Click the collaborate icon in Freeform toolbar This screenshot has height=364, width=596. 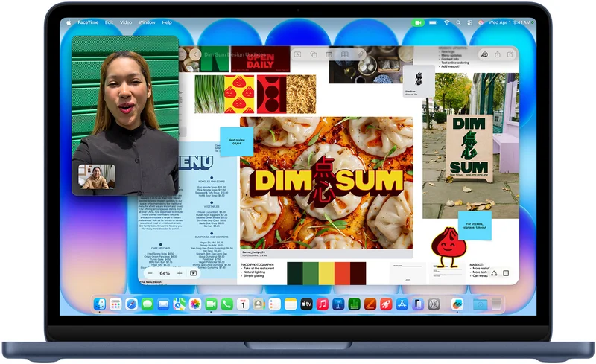click(484, 54)
